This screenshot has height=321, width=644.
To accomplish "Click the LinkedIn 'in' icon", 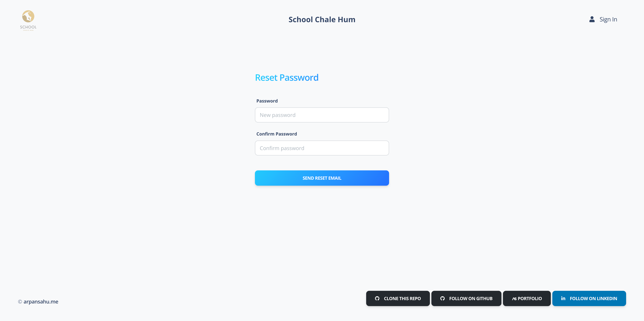I will click(x=563, y=298).
